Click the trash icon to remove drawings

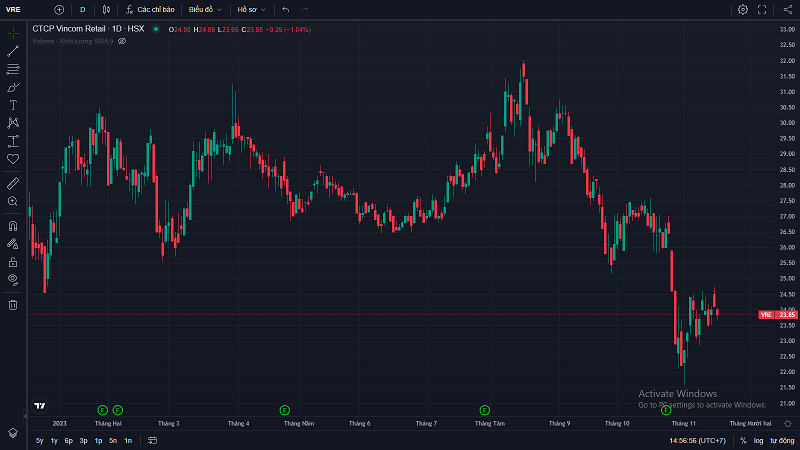click(x=13, y=304)
